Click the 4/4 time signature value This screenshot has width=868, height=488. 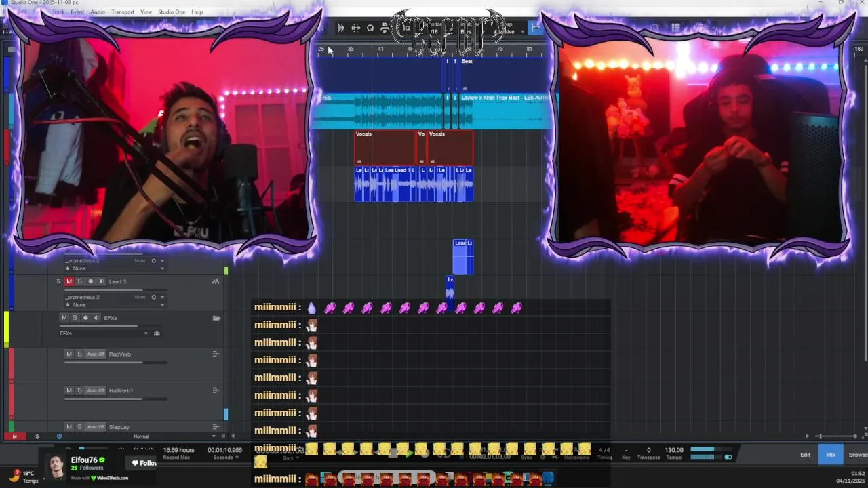(604, 450)
